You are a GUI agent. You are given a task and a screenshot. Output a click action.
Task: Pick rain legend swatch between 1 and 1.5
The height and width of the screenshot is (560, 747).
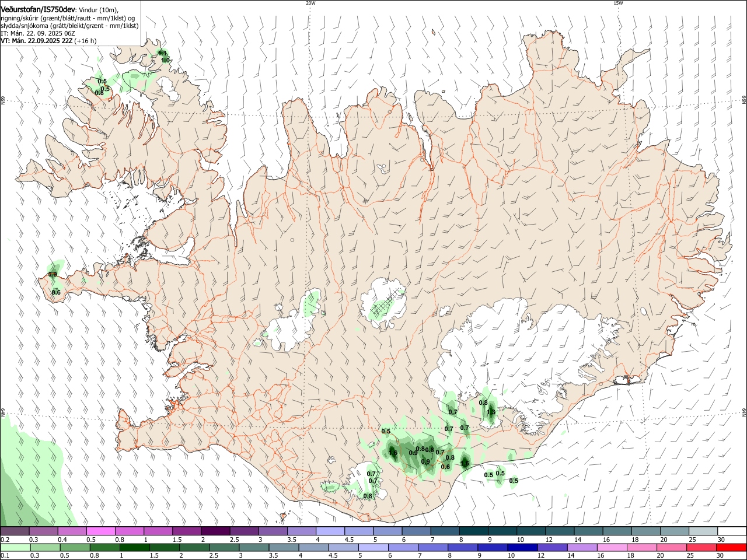pyautogui.click(x=134, y=547)
